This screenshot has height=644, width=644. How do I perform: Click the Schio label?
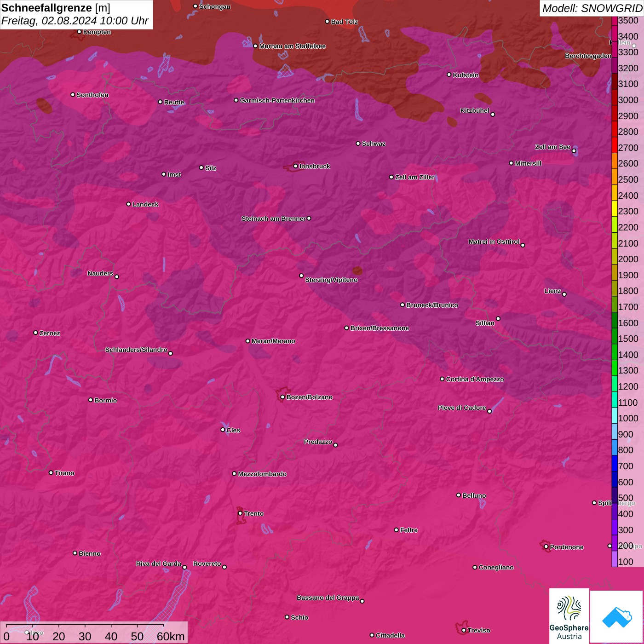(x=299, y=617)
